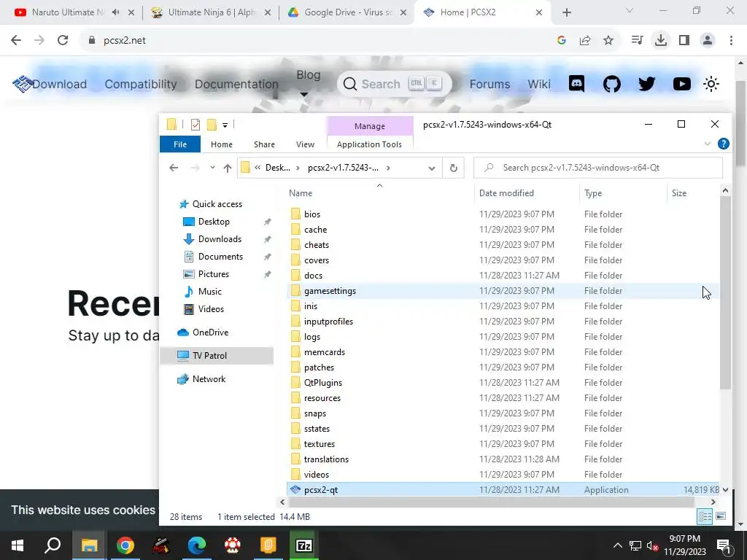Click the Explorer search field

coord(598,168)
